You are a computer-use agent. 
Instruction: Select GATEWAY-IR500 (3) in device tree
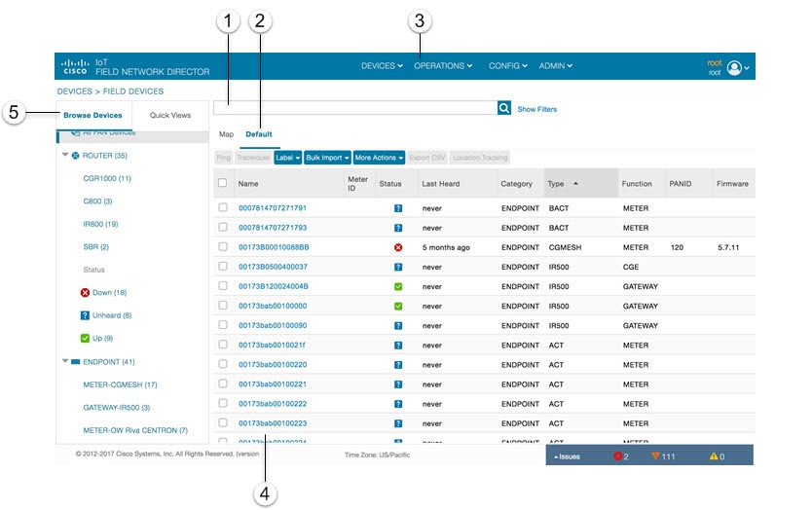(117, 408)
